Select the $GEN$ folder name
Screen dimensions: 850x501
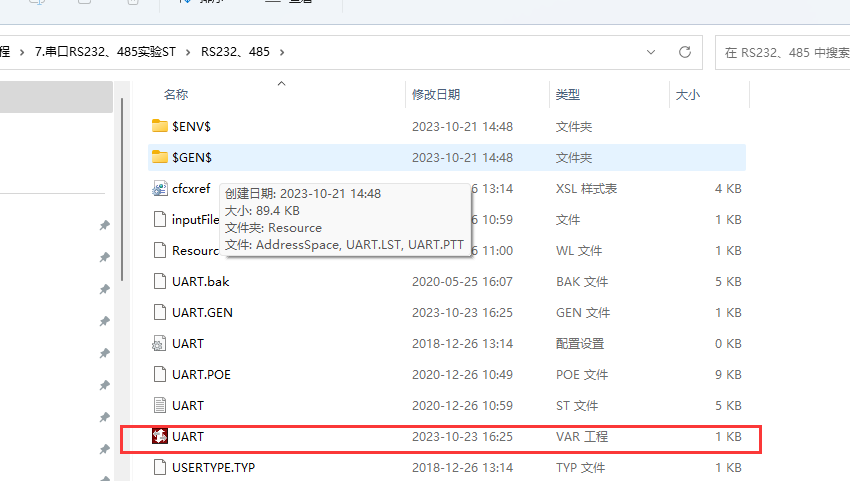pos(192,157)
